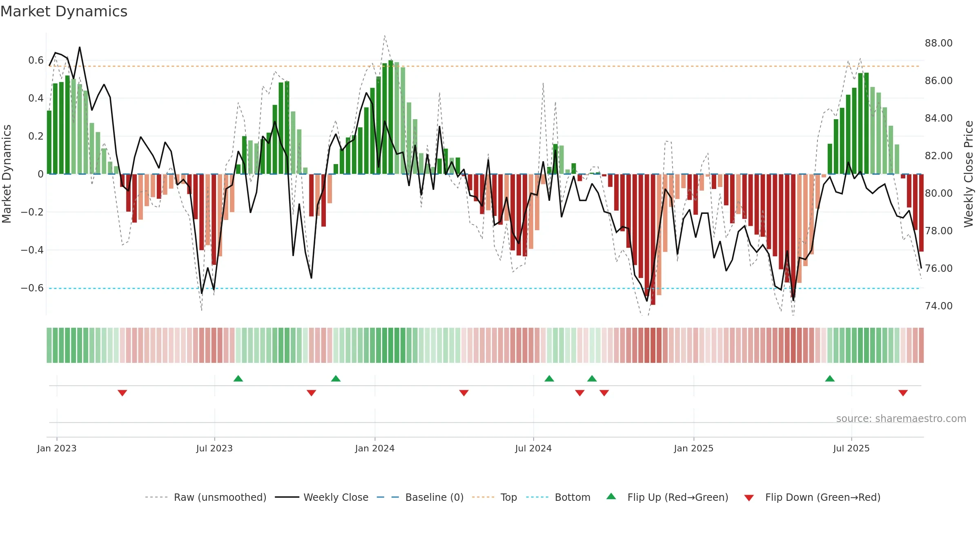Select the 'Jul 2024' x-axis label
The image size is (980, 551).
tap(533, 448)
